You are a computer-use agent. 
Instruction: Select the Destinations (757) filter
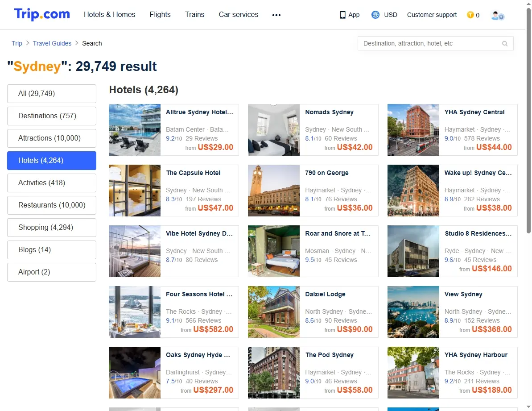52,116
